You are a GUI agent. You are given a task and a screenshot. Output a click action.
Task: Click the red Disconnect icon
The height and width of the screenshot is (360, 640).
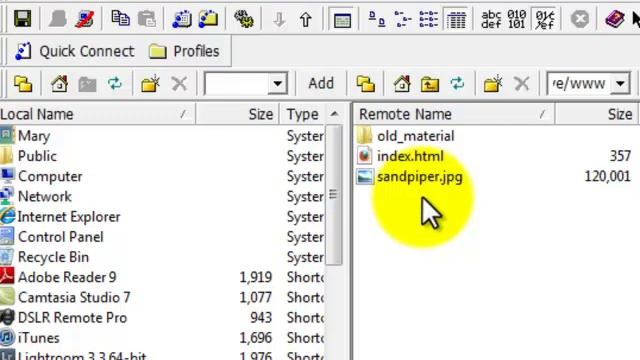click(85, 18)
